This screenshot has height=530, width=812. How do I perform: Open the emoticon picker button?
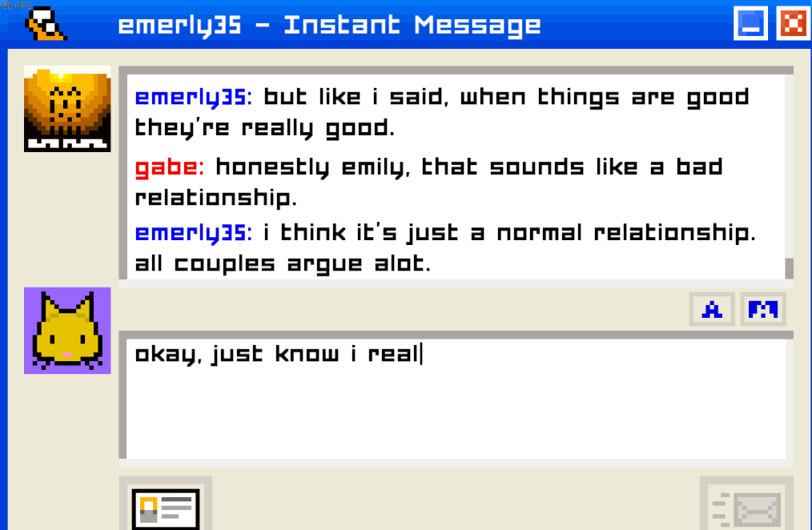point(763,310)
